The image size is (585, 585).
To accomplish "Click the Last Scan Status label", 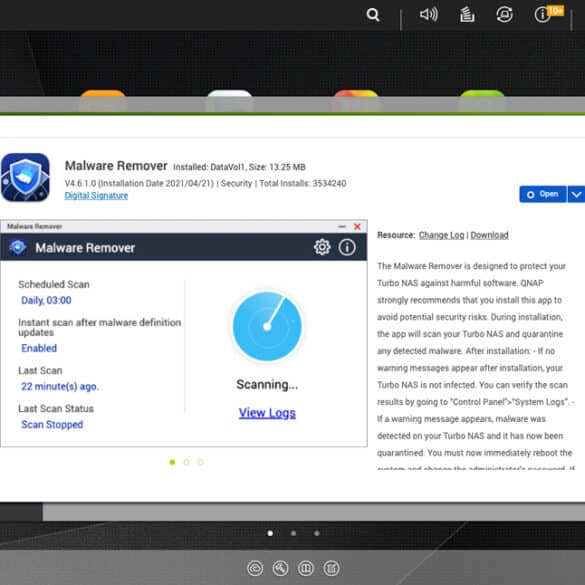I will (56, 409).
